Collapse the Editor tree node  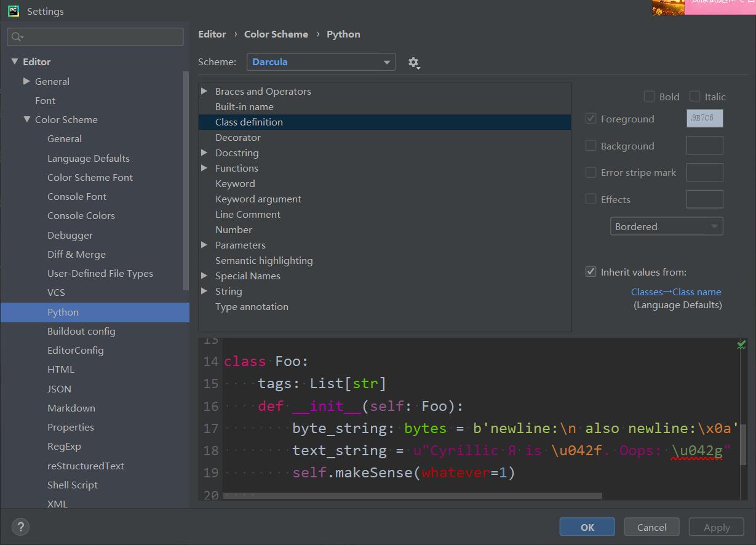click(x=15, y=62)
